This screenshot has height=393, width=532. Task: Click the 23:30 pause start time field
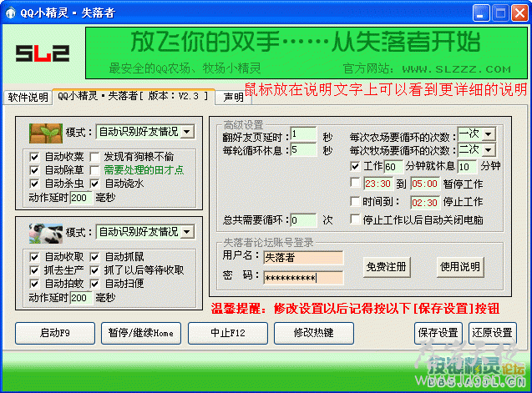tap(378, 184)
